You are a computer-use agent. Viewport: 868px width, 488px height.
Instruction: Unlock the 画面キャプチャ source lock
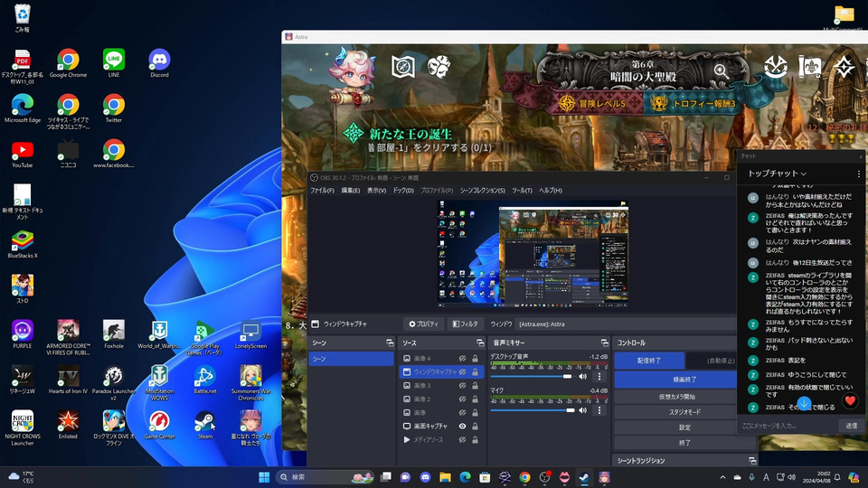click(x=475, y=426)
